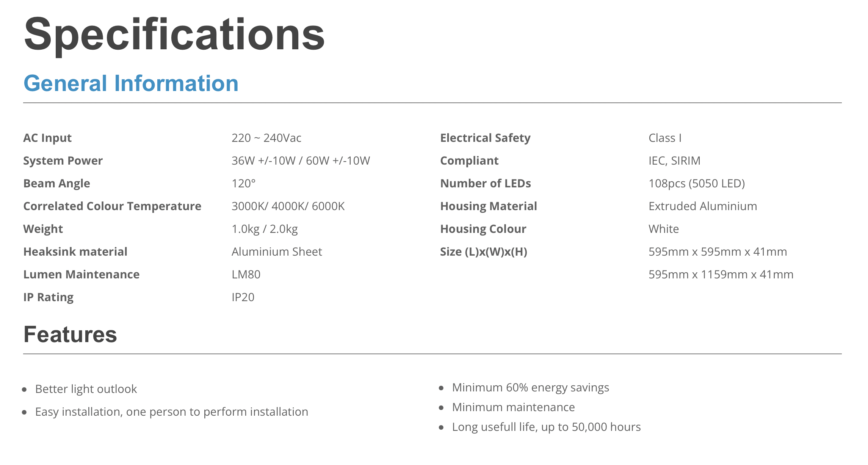Click the Features section heading
The image size is (868, 465).
coord(70,335)
